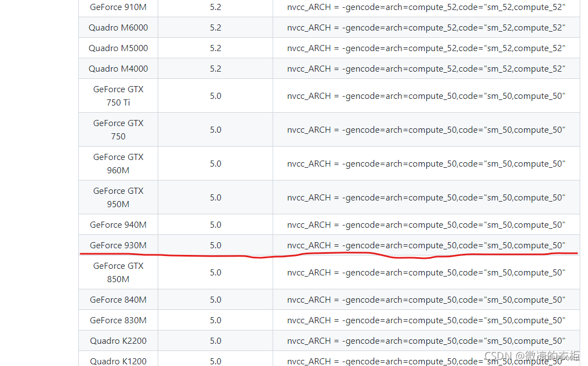The height and width of the screenshot is (366, 588).
Task: Click 5.0 value in GeForce 930M row
Action: [x=215, y=245]
